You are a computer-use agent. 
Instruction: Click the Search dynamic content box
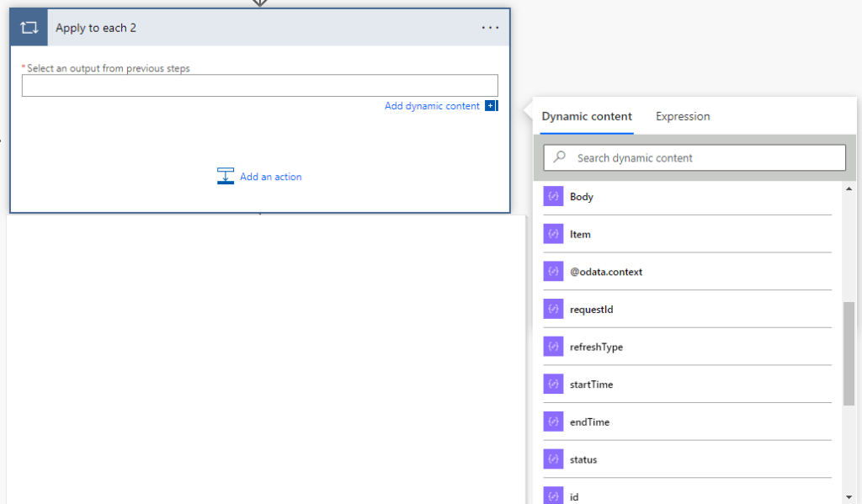(707, 158)
